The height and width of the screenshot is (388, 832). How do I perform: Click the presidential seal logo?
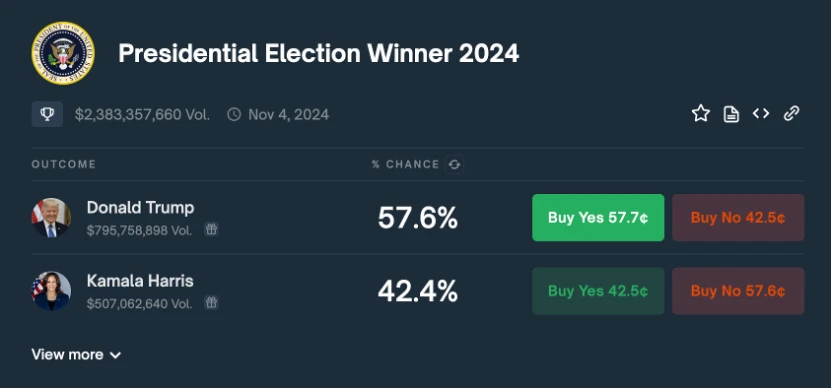pyautogui.click(x=63, y=53)
